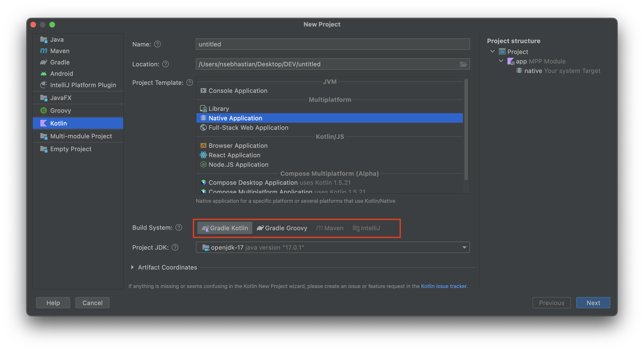Click the Name help question-mark icon
The width and height of the screenshot is (644, 351).
[x=157, y=44]
